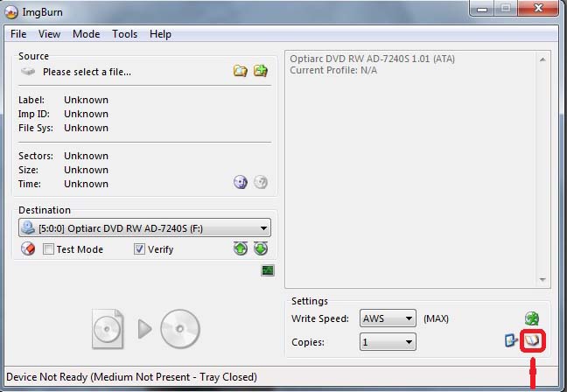Open the Tools menu
The height and width of the screenshot is (392, 567).
pyautogui.click(x=125, y=34)
